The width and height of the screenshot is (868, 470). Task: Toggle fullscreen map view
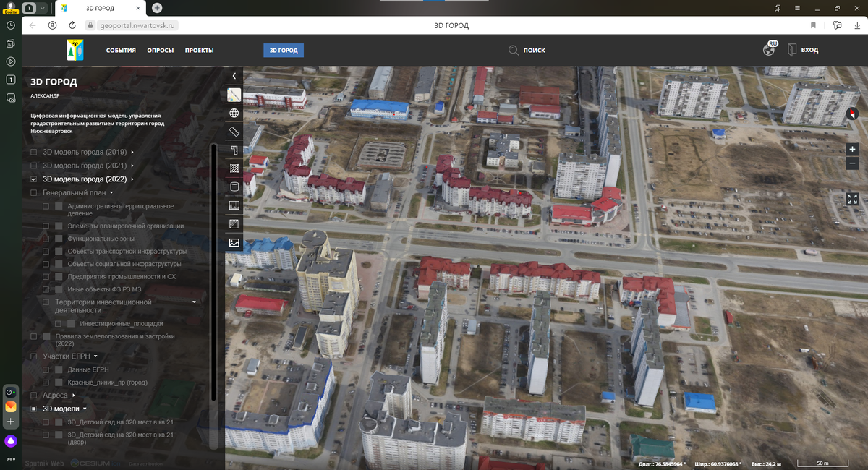coord(852,199)
